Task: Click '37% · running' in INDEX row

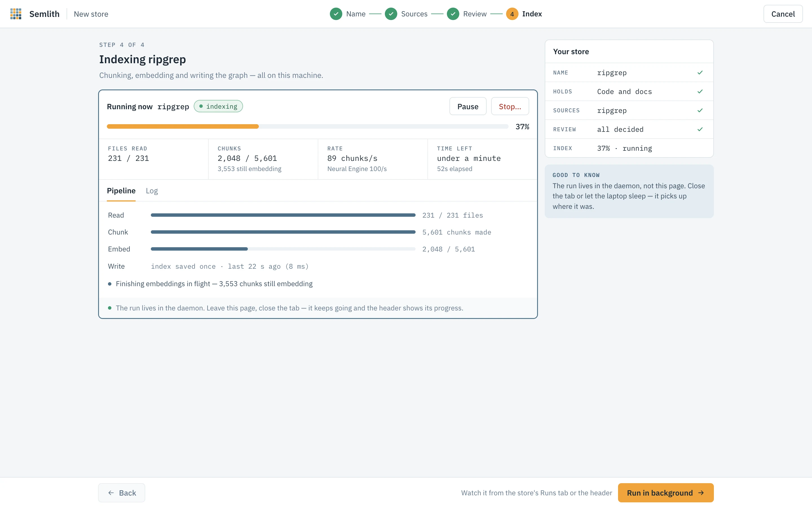Action: pos(625,148)
